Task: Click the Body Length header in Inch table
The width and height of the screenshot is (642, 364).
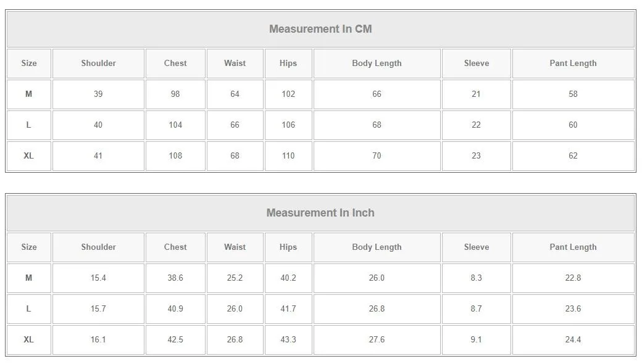Action: click(x=377, y=247)
